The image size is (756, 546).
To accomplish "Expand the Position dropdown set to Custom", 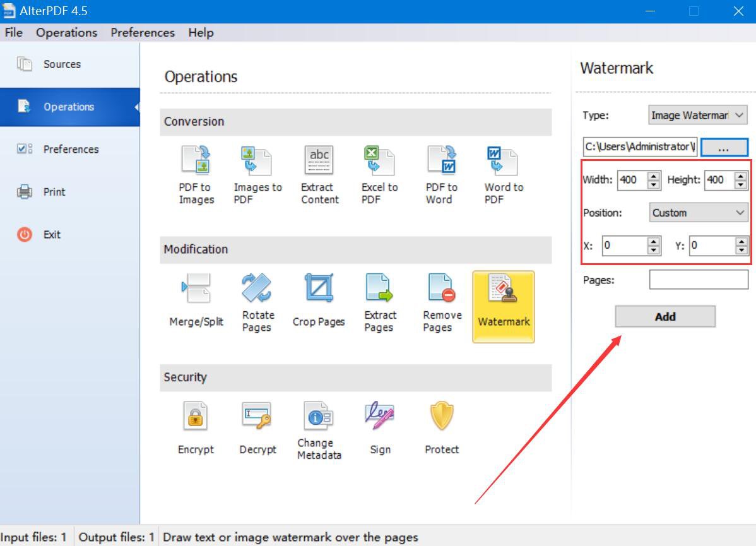I will 698,213.
